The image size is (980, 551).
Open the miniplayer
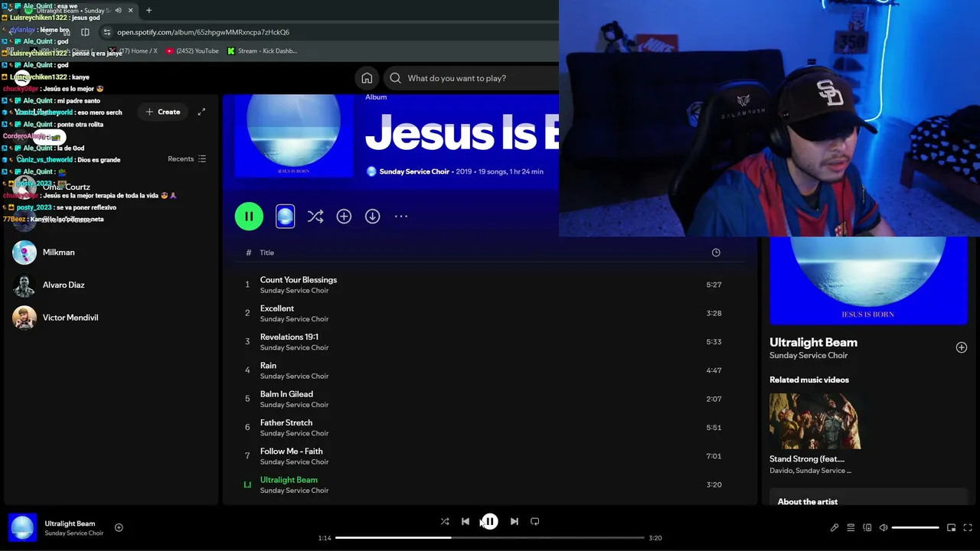pos(952,527)
